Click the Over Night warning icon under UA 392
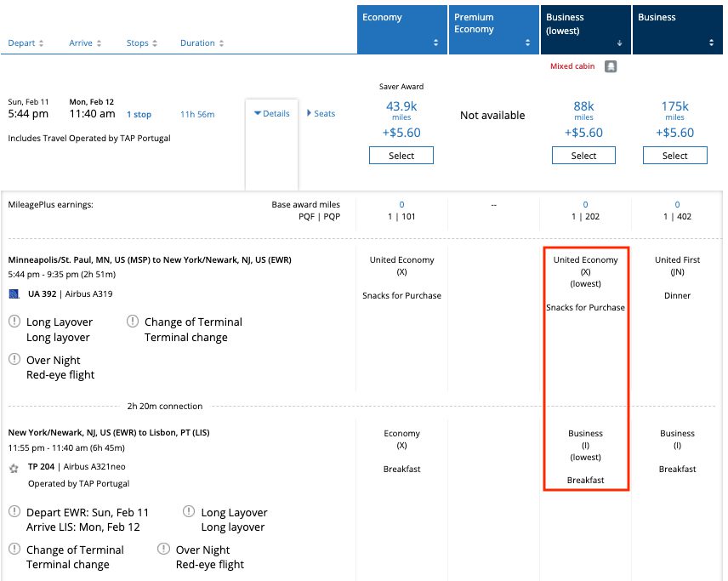Screen dimensions: 728x581 coord(15,359)
